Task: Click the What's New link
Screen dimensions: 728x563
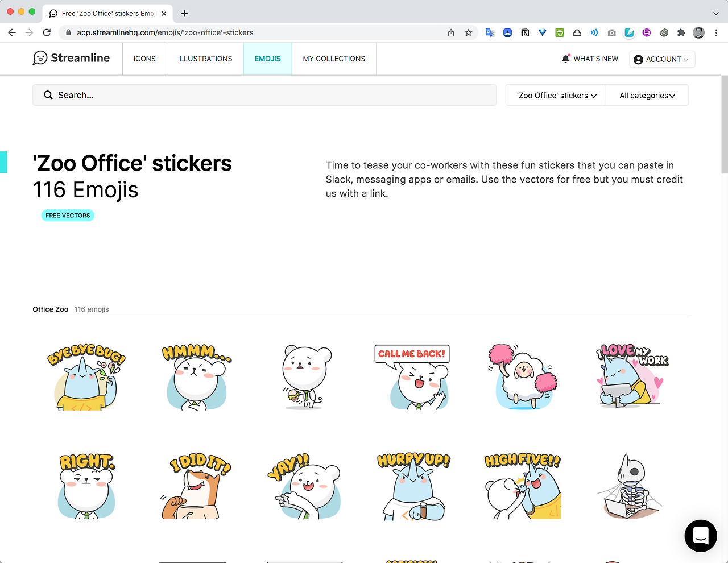Action: pyautogui.click(x=596, y=59)
